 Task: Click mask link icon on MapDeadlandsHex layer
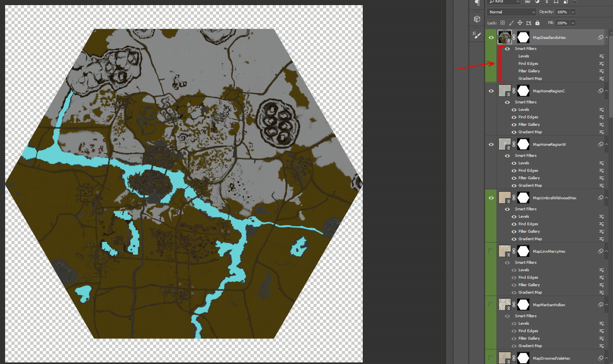click(514, 37)
